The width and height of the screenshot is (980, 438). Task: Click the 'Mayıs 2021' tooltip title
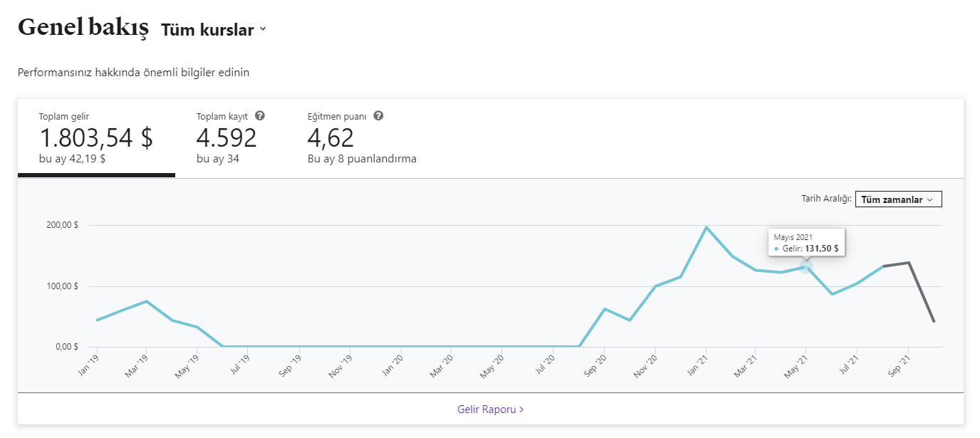(x=793, y=237)
